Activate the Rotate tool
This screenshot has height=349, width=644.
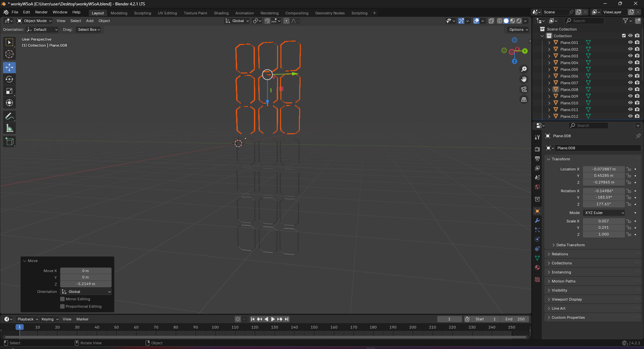9,80
